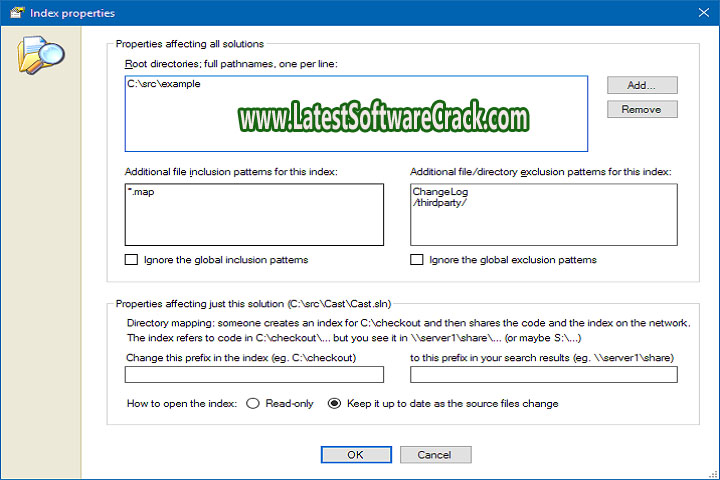Click the *.map inclusion pattern line
The image size is (720, 480).
(x=142, y=192)
